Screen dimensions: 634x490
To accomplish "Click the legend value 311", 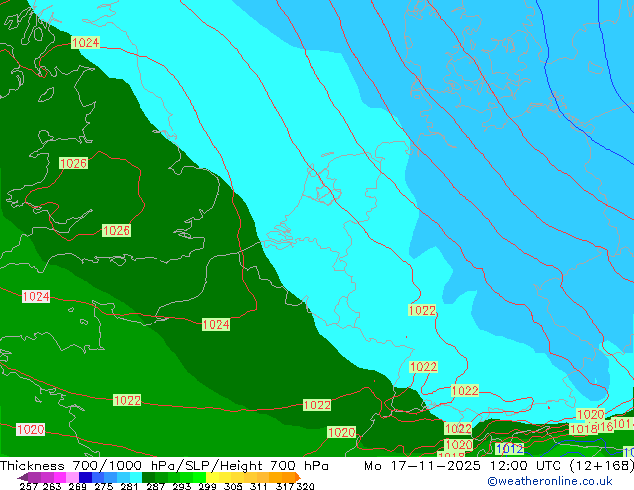I will coord(258,486).
